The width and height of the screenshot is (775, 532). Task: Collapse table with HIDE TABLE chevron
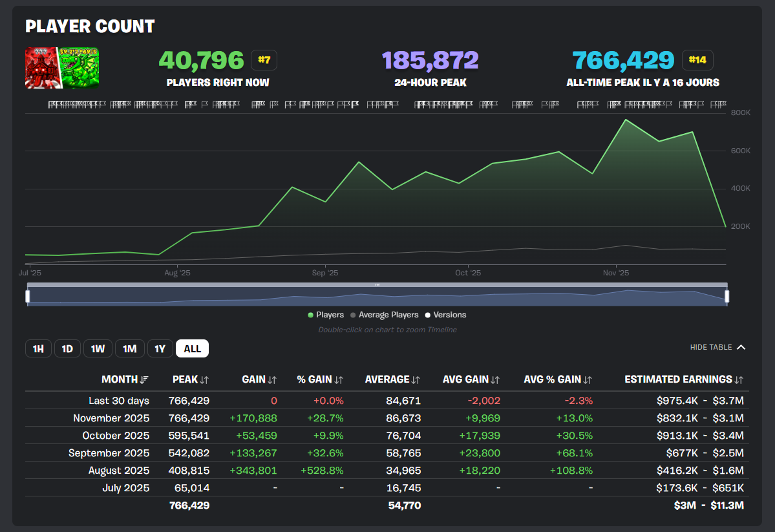click(x=741, y=347)
